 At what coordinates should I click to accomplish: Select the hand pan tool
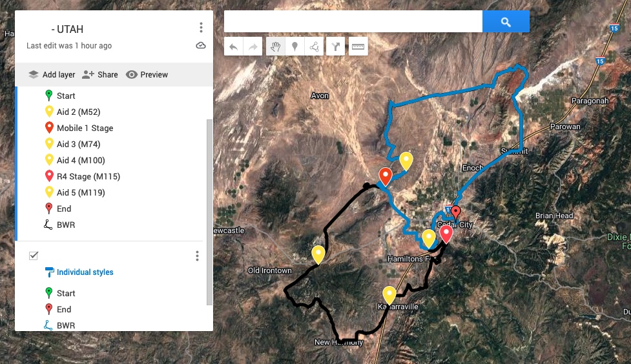[x=275, y=46]
